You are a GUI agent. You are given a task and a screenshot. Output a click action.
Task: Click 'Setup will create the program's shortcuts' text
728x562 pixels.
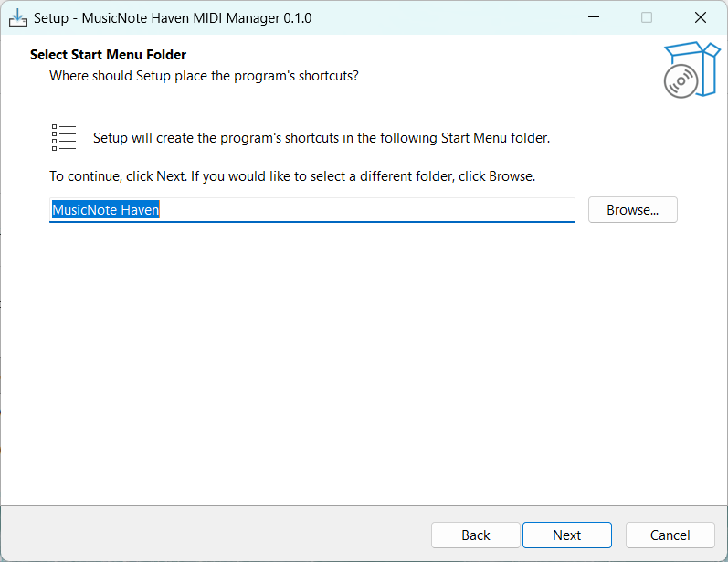(x=322, y=138)
